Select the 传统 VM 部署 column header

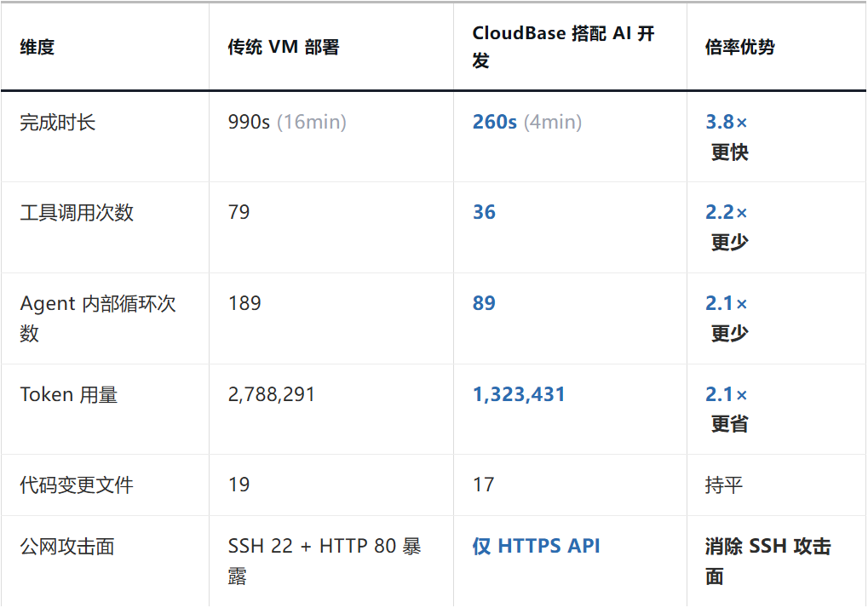coord(284,47)
